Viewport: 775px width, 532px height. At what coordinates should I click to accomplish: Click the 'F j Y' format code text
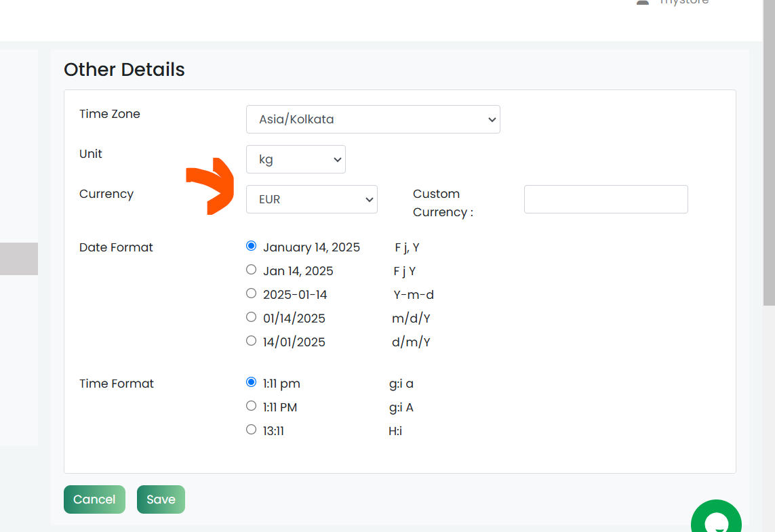[405, 271]
